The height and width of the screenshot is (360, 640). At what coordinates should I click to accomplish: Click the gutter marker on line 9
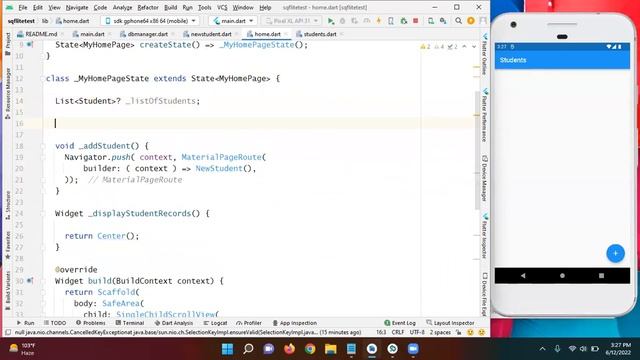(x=30, y=44)
